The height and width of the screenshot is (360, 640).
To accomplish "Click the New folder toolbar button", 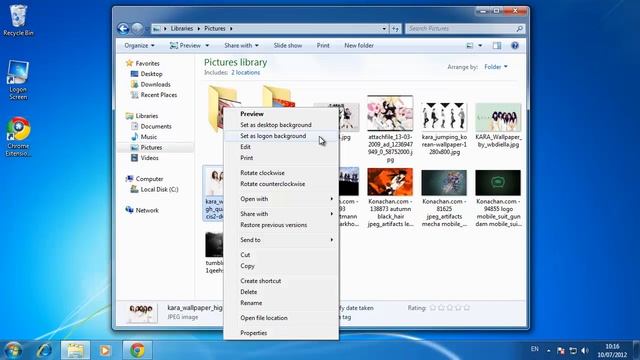I will pyautogui.click(x=359, y=45).
